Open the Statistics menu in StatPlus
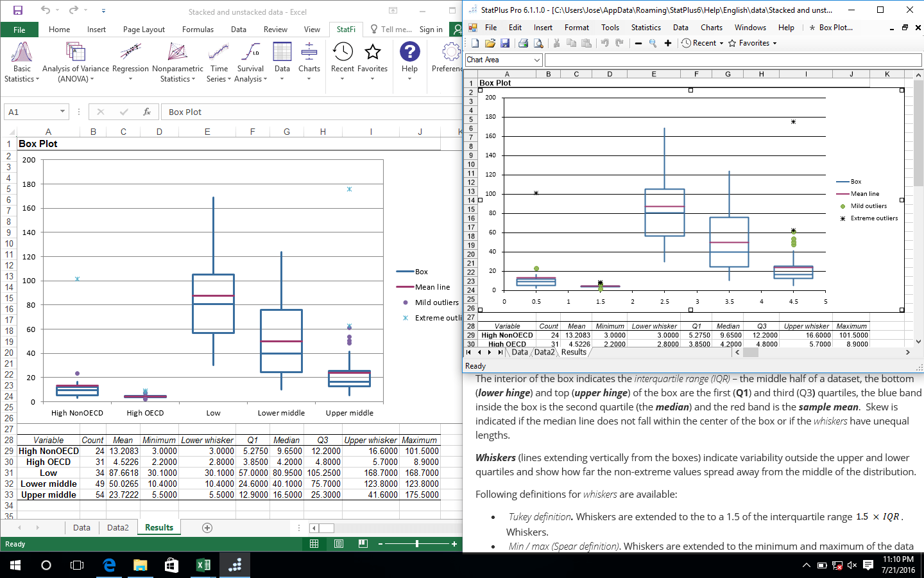The width and height of the screenshot is (924, 578). pos(646,28)
